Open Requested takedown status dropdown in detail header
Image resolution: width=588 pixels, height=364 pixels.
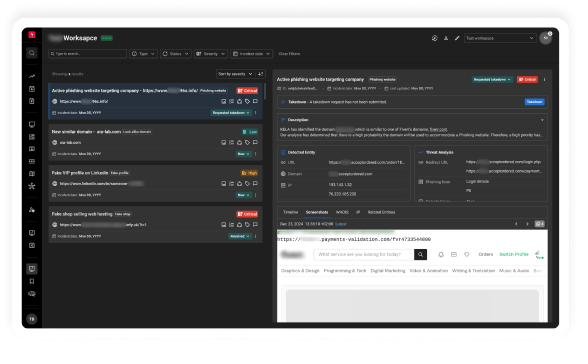tap(492, 79)
